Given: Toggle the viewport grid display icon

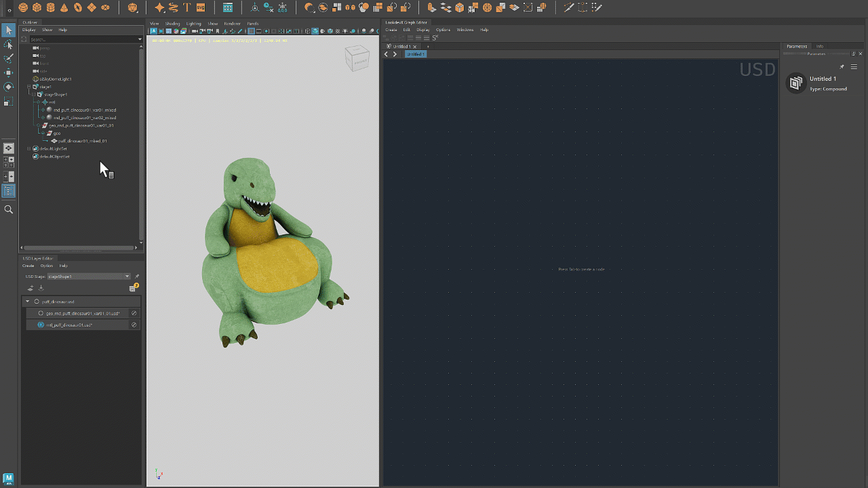Looking at the screenshot, I should point(251,31).
